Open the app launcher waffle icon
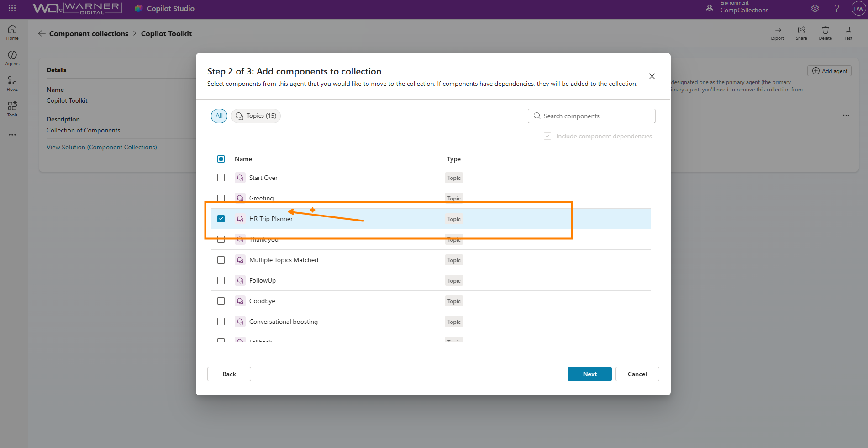Image resolution: width=868 pixels, height=448 pixels. click(12, 8)
